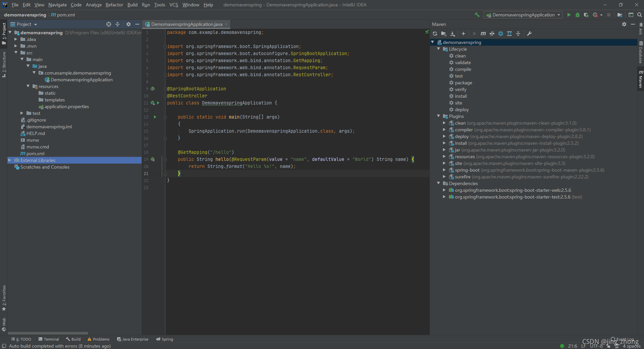
Task: Expand the .mvn folder
Action: click(16, 46)
